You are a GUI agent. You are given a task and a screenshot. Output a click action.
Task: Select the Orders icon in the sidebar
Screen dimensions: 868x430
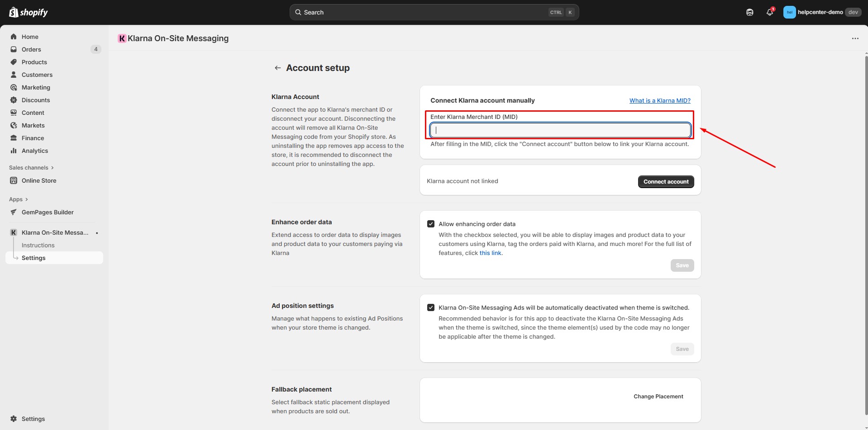point(14,49)
